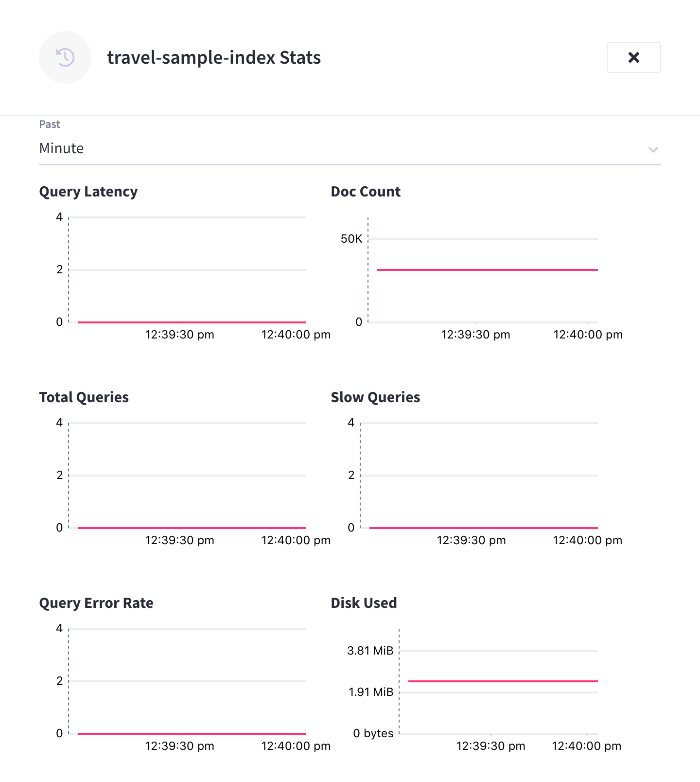Open the Past time range selector
The height and width of the screenshot is (782, 700).
point(340,148)
